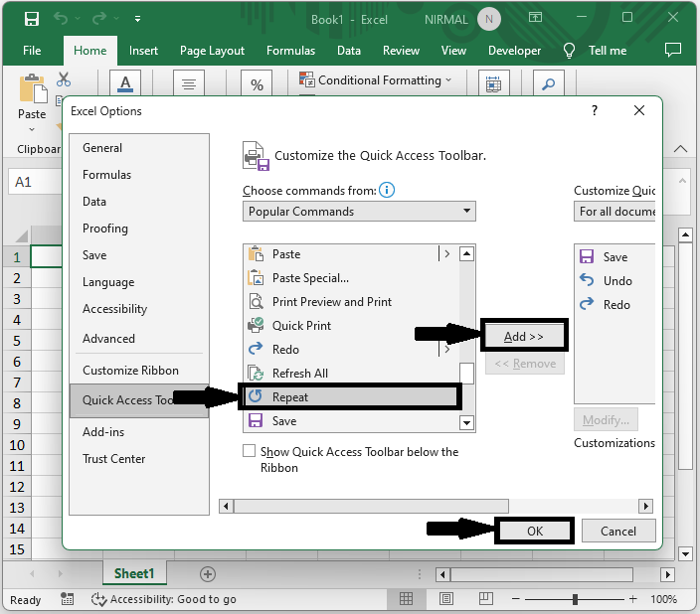Open the Font group icon

coord(125,83)
